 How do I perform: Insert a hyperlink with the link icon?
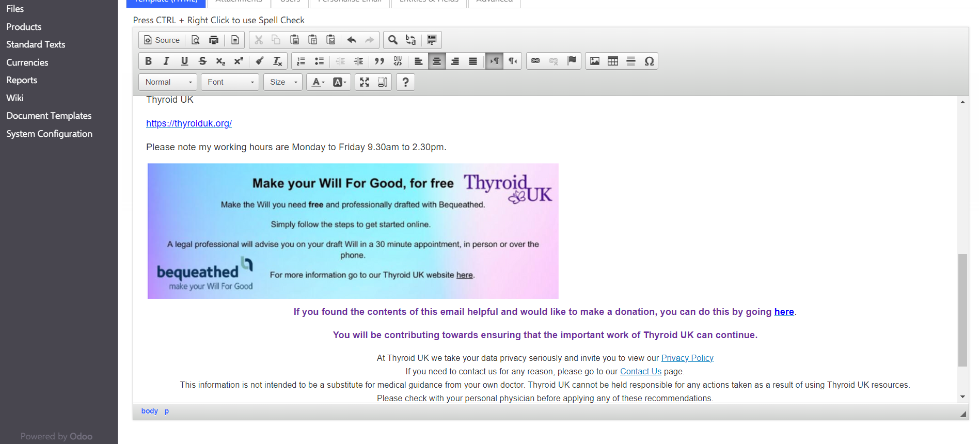tap(535, 61)
